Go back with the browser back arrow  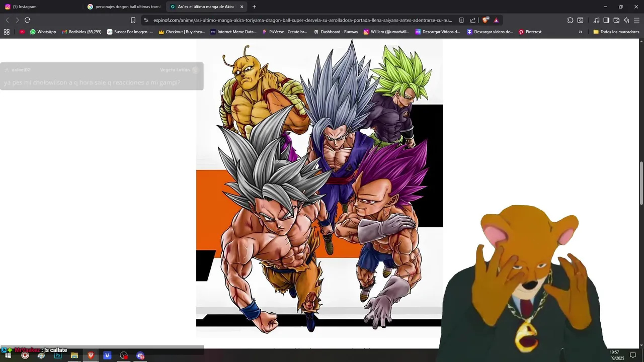[x=7, y=20]
